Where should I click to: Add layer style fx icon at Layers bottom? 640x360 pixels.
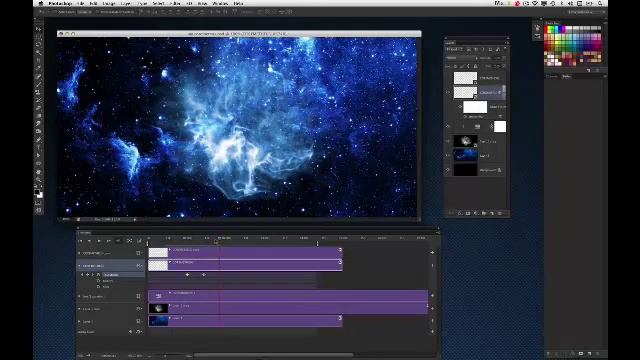point(460,213)
